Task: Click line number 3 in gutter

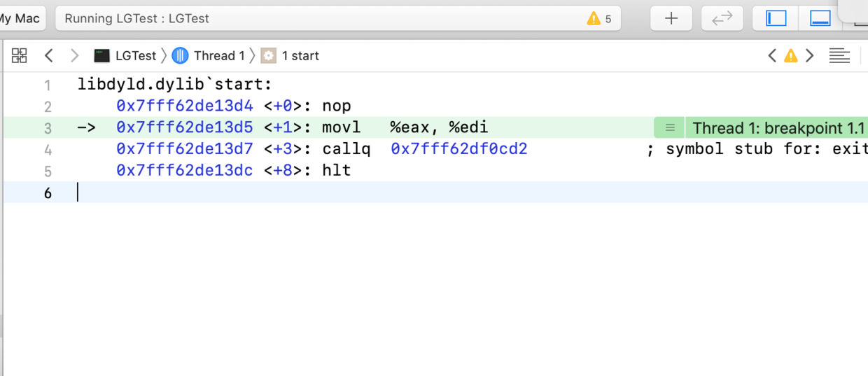Action: [48, 129]
